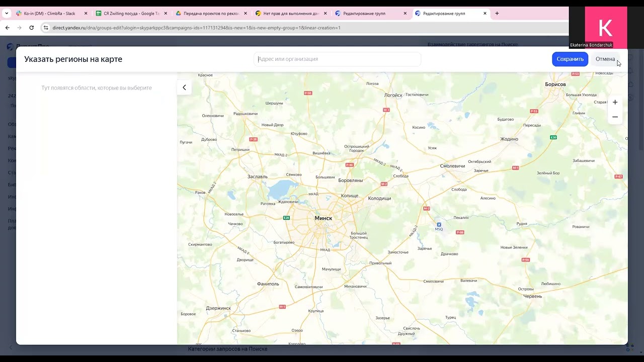Viewport: 644px width, 362px height.
Task: Click Борисов label on the map
Action: point(555,84)
